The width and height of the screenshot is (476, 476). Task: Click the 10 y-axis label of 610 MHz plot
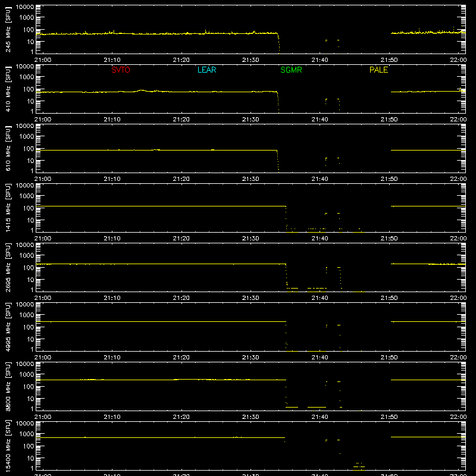pos(30,161)
